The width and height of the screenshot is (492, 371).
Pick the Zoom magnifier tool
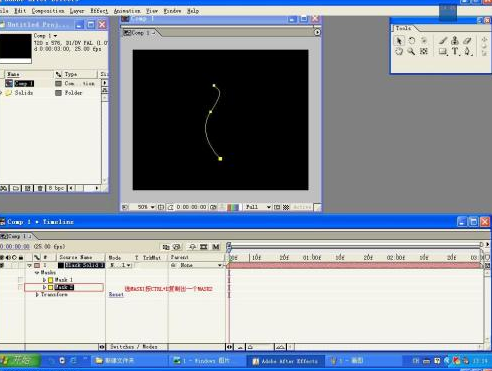point(411,51)
